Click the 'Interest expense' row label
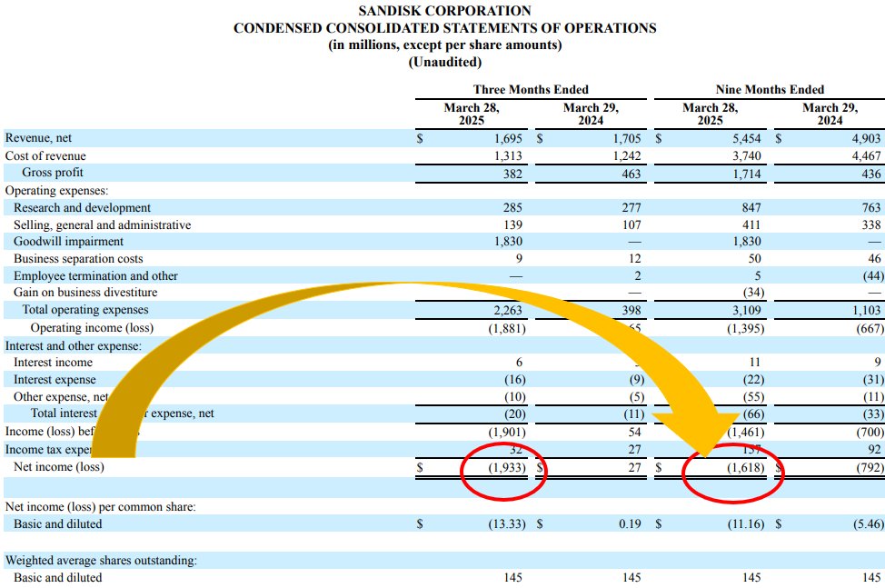The width and height of the screenshot is (885, 588). pos(55,380)
